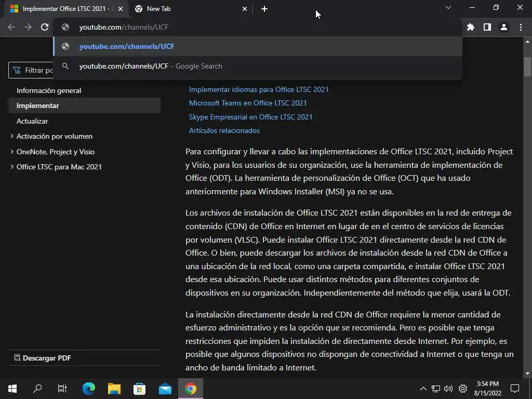Click the address bar URL text

[124, 27]
